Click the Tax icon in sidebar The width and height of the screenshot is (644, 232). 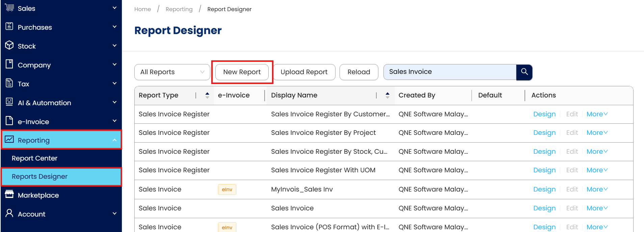pyautogui.click(x=9, y=83)
